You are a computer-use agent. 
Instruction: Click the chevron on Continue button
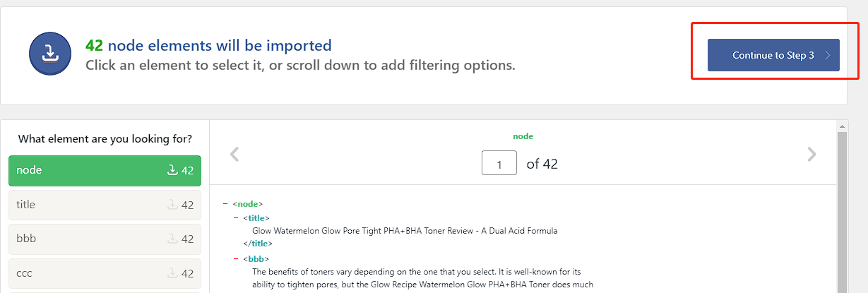click(828, 55)
